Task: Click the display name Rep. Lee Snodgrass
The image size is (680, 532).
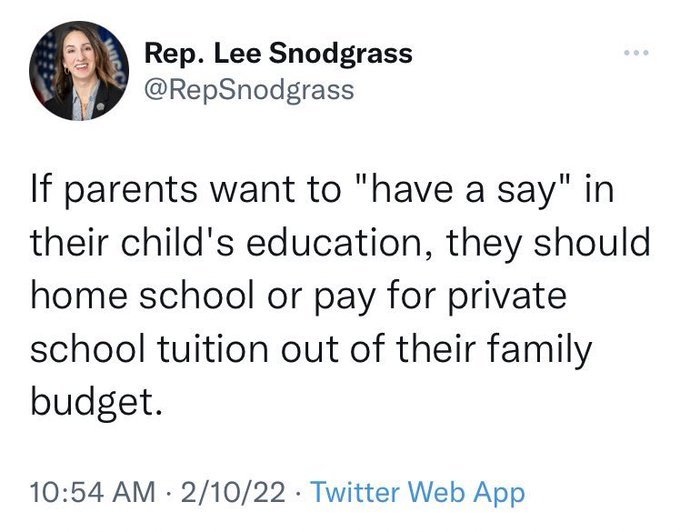Action: (x=278, y=54)
